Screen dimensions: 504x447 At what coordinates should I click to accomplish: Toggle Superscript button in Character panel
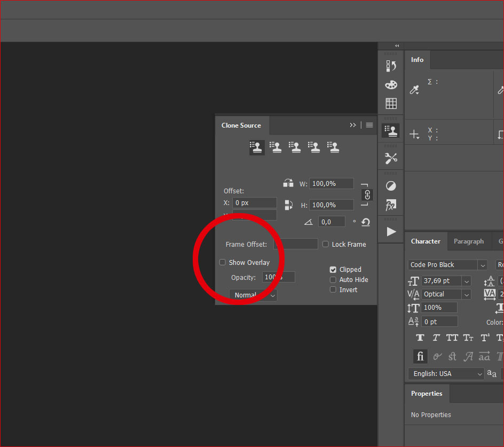pyautogui.click(x=485, y=338)
